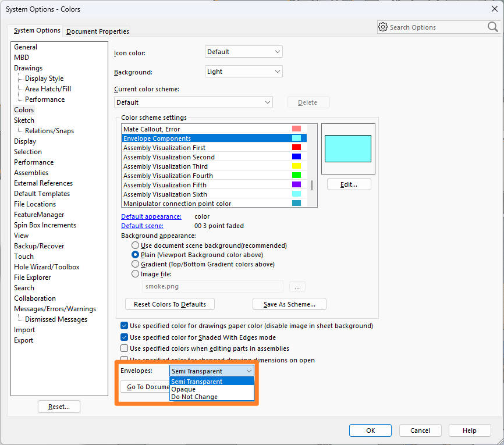504x445 pixels.
Task: Click the Envelope Components color swatch
Action: pos(298,138)
